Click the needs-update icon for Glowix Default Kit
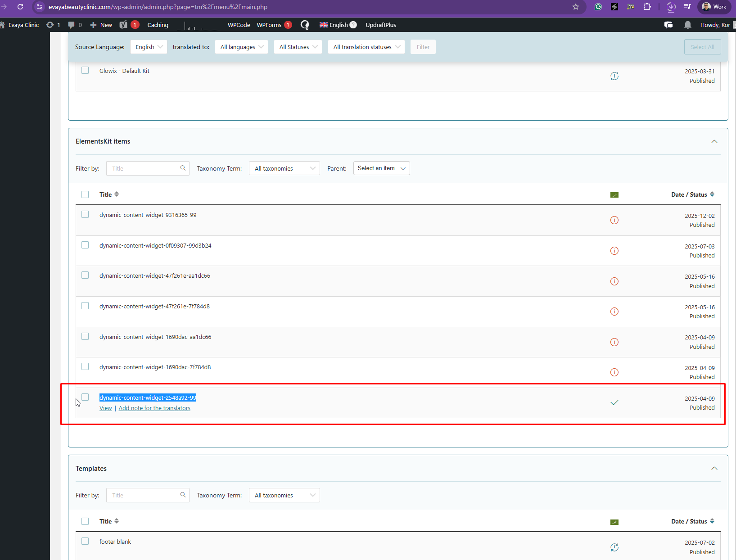 [614, 76]
